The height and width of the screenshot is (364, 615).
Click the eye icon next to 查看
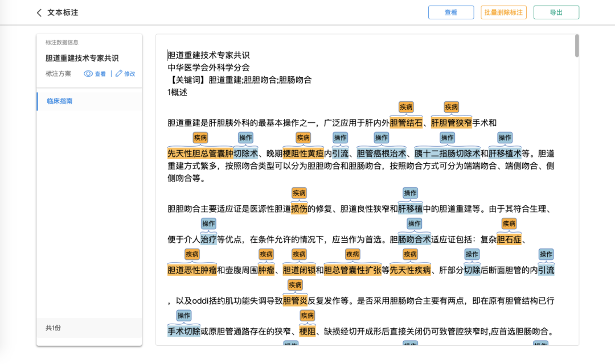tap(88, 74)
